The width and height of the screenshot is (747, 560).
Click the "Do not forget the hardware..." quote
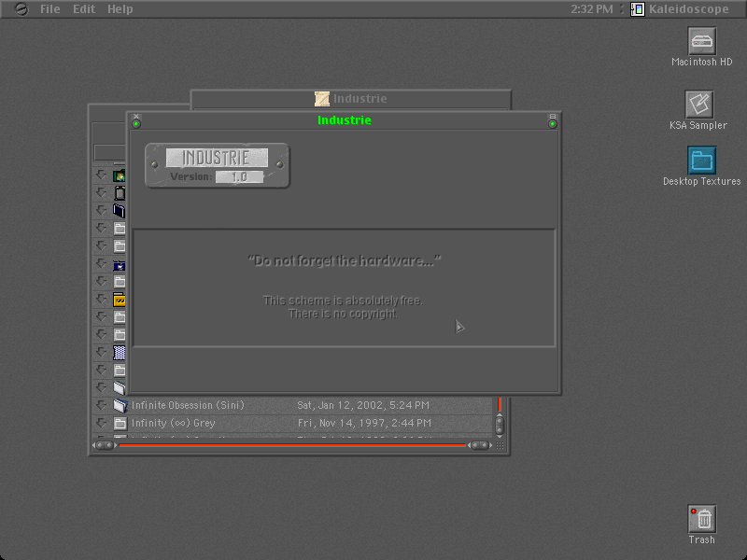click(x=344, y=260)
